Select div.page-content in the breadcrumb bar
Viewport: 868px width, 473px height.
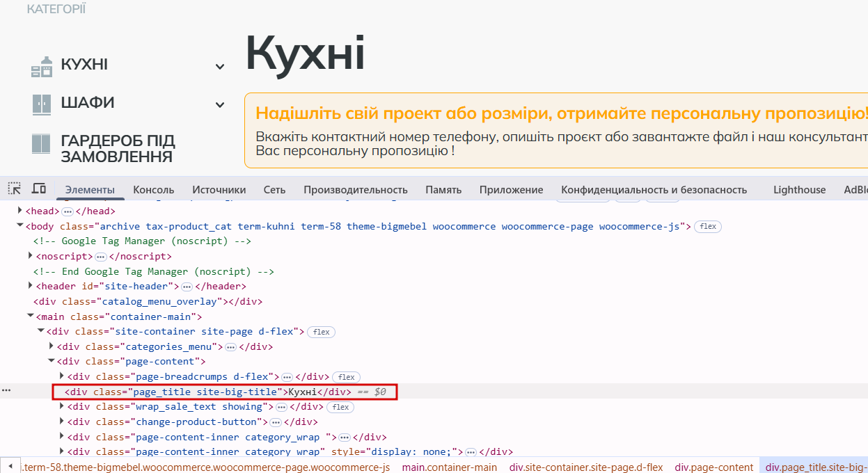pyautogui.click(x=714, y=467)
